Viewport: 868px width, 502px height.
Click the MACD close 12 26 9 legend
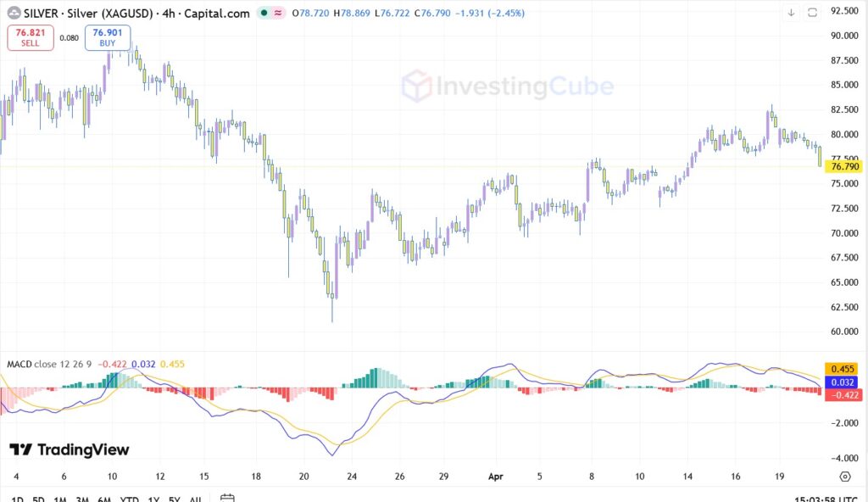(49, 365)
